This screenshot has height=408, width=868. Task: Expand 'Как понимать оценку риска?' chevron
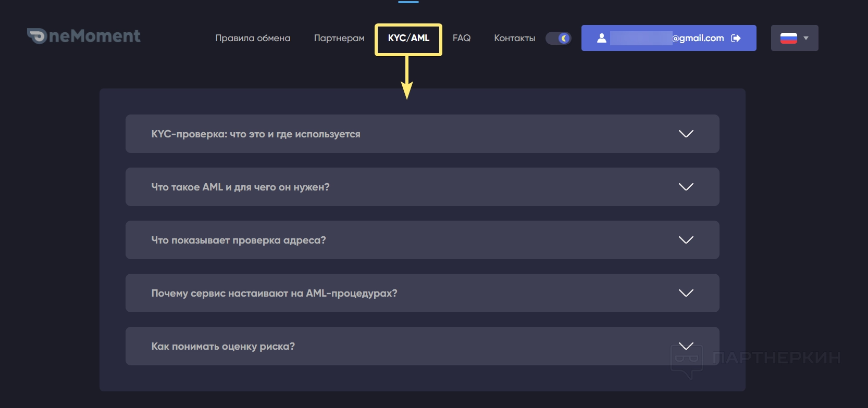(686, 346)
